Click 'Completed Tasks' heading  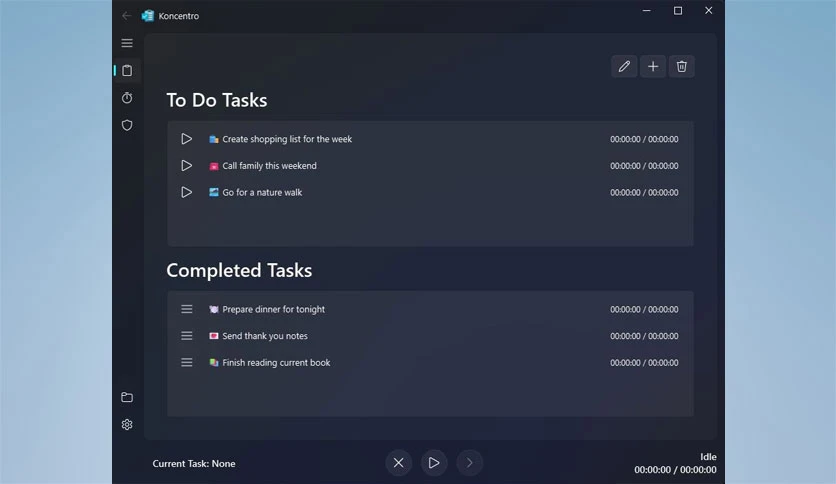(x=239, y=271)
